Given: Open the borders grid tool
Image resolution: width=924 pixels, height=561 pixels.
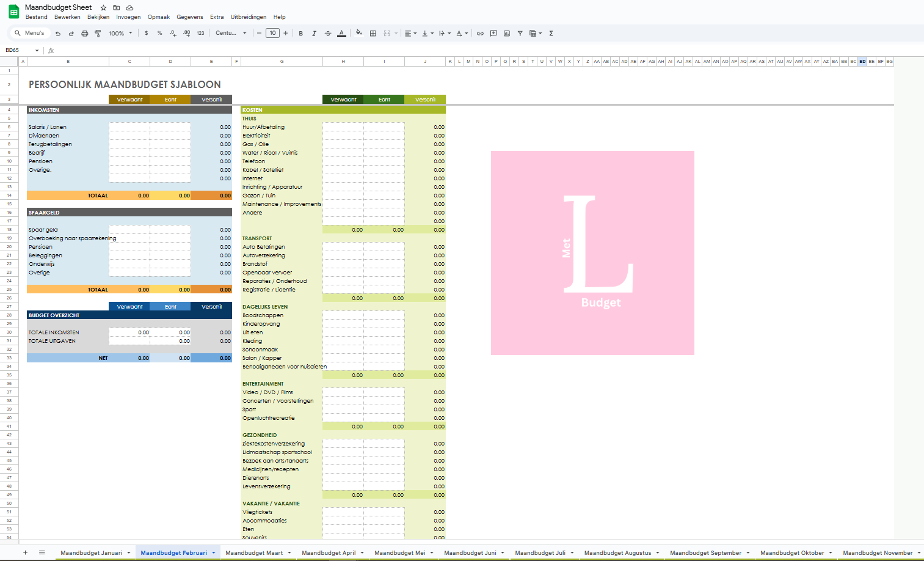Looking at the screenshot, I should (373, 34).
